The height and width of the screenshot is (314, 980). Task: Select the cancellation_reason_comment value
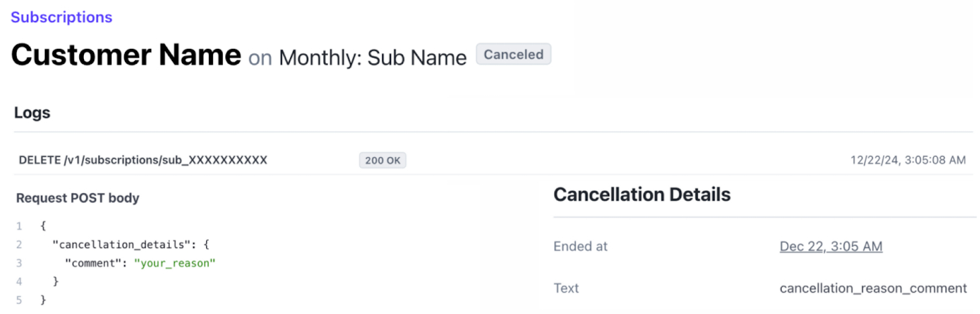coord(873,289)
